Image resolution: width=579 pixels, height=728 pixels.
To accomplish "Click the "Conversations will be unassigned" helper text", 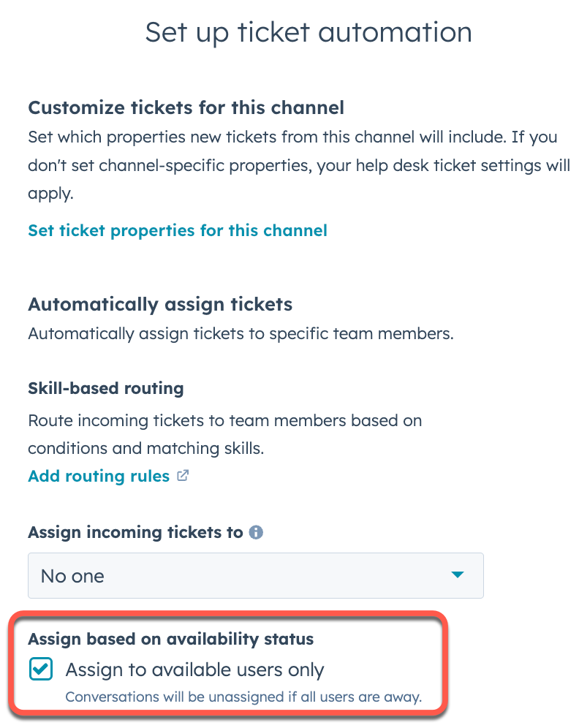I will click(x=243, y=697).
